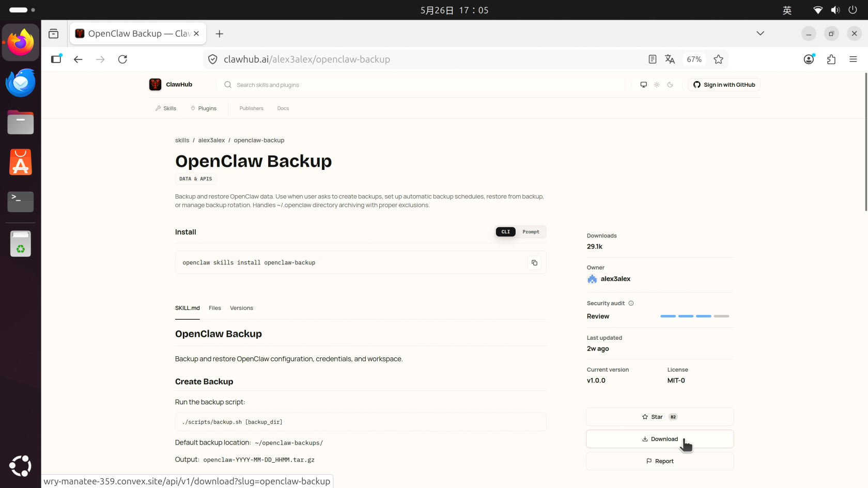The image size is (868, 488).
Task: Click the input method 英 indicator
Action: (x=787, y=10)
